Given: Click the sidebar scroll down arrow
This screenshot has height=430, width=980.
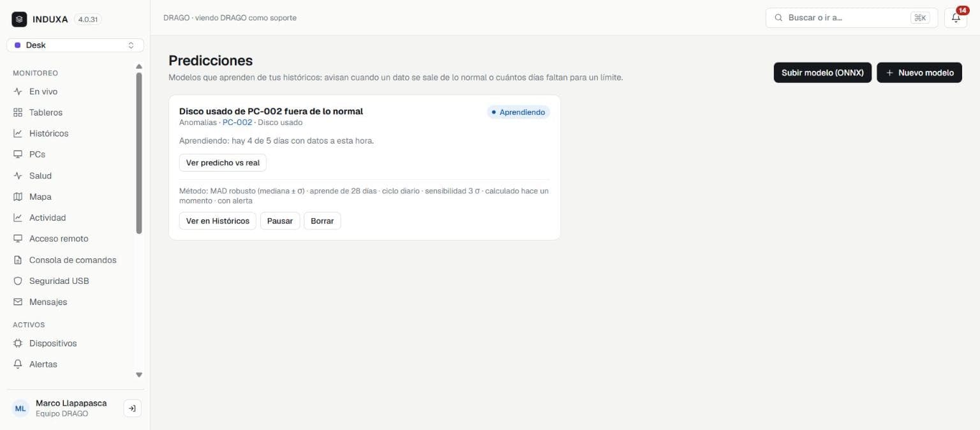Looking at the screenshot, I should click(139, 375).
